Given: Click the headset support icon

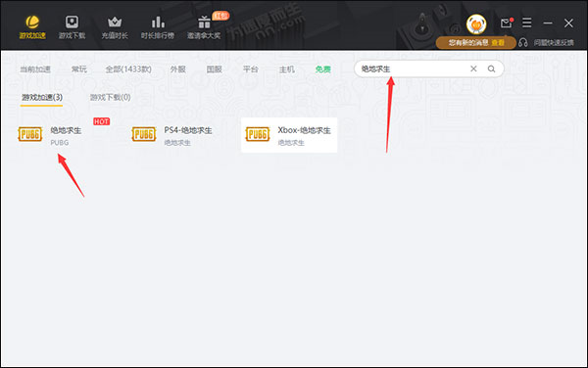Looking at the screenshot, I should pos(523,43).
